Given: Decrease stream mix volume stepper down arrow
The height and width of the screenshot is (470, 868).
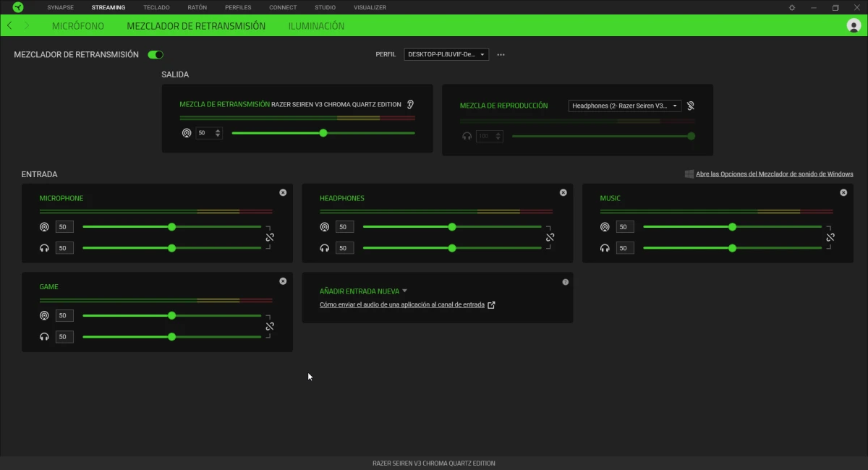Looking at the screenshot, I should (x=218, y=136).
